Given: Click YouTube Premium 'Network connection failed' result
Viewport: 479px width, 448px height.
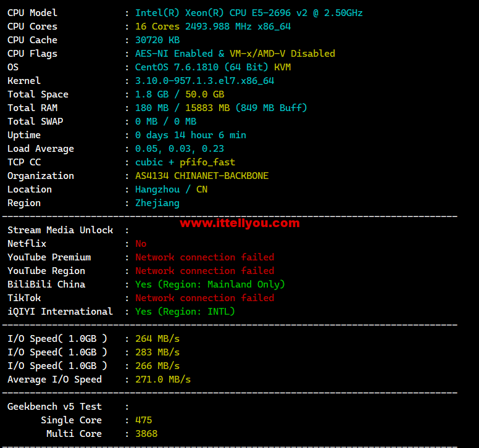Looking at the screenshot, I should click(205, 257).
